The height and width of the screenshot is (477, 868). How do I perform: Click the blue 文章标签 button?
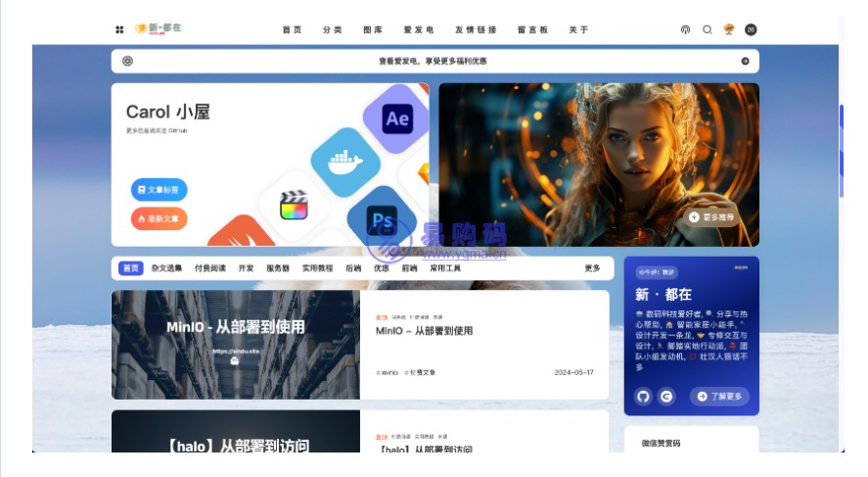click(159, 190)
